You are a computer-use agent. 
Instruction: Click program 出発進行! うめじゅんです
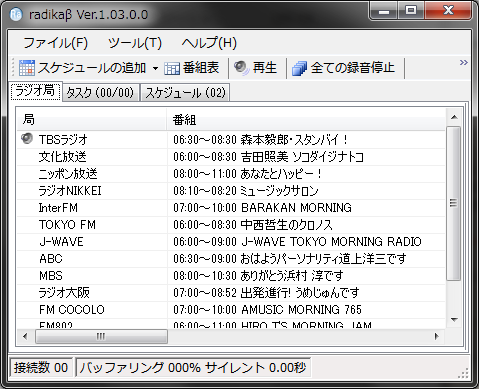300,293
